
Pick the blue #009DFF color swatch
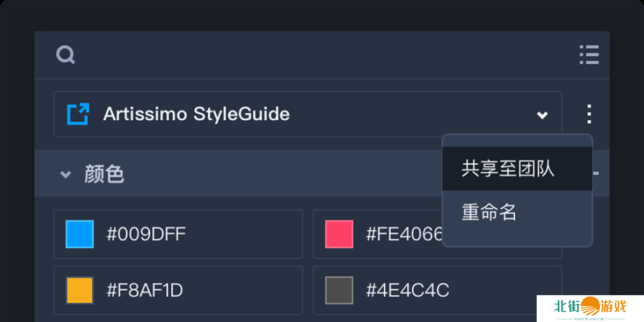point(79,234)
